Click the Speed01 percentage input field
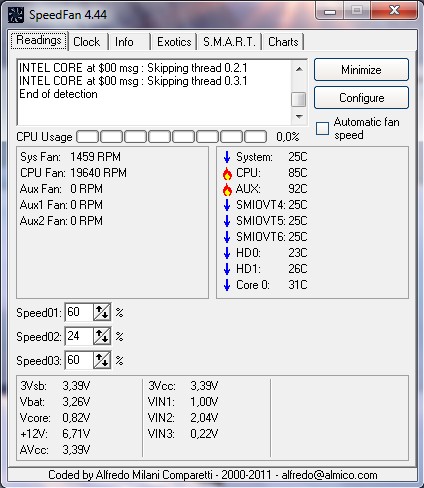Image resolution: width=424 pixels, height=488 pixels. pos(79,312)
